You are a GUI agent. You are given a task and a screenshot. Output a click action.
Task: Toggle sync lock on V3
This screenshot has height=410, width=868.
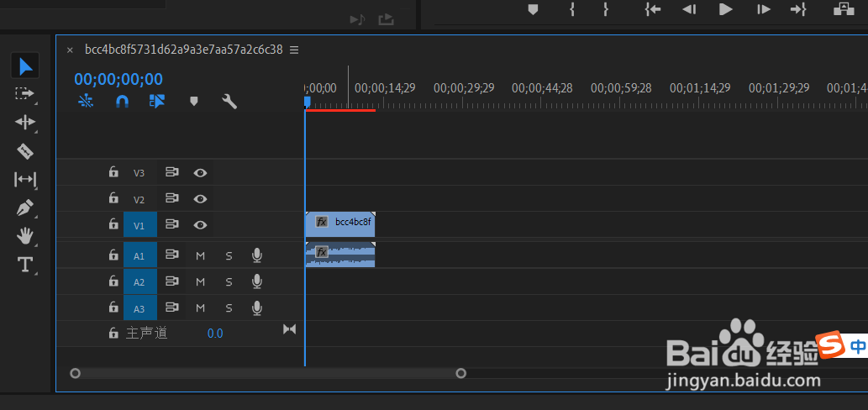pos(172,172)
